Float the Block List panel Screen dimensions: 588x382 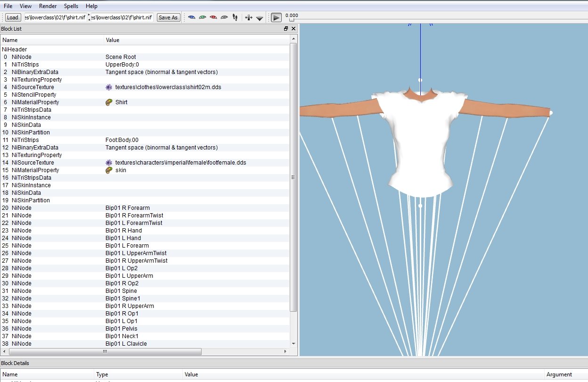286,29
